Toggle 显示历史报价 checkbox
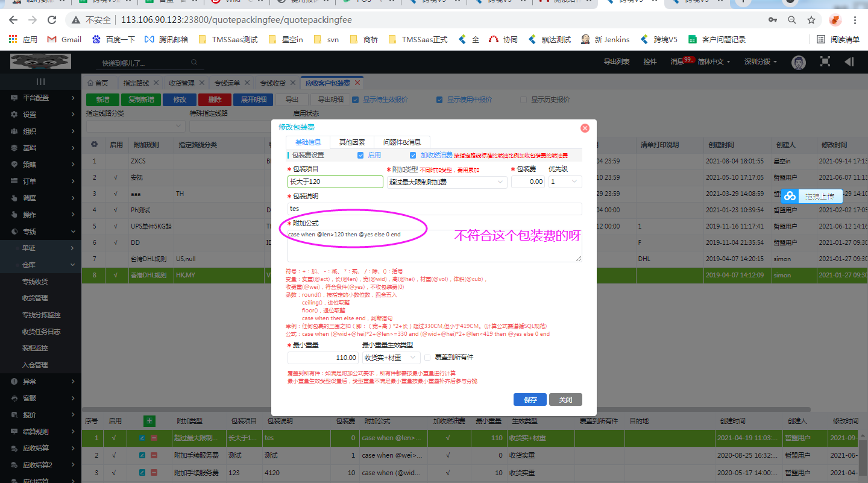This screenshot has width=868, height=483. pyautogui.click(x=524, y=99)
